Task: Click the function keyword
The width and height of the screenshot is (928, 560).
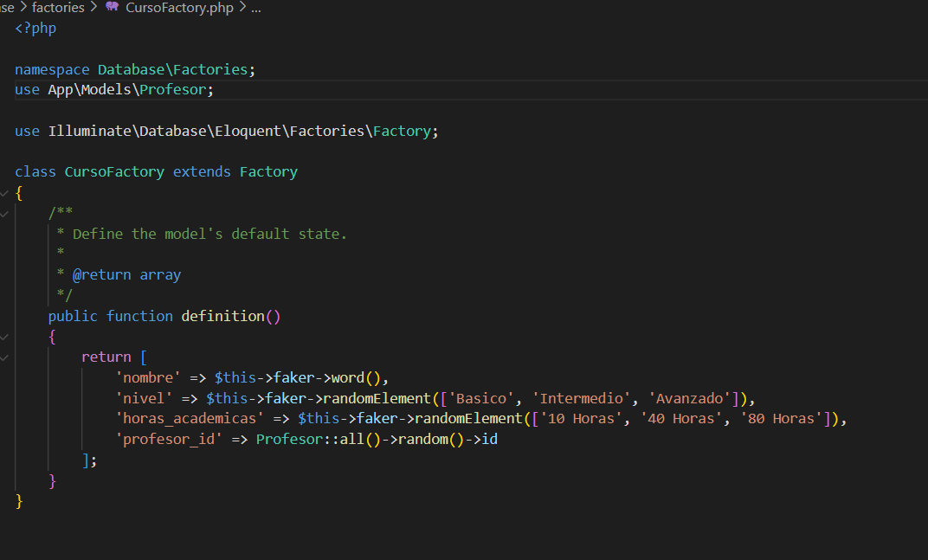Action: tap(139, 316)
